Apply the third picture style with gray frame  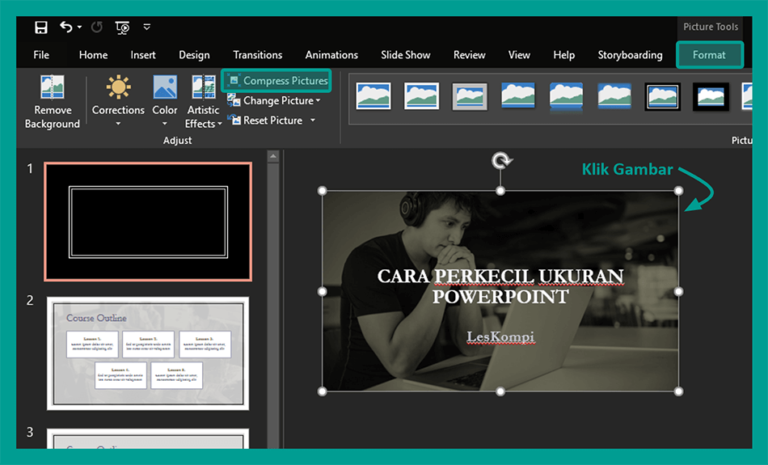click(x=469, y=96)
